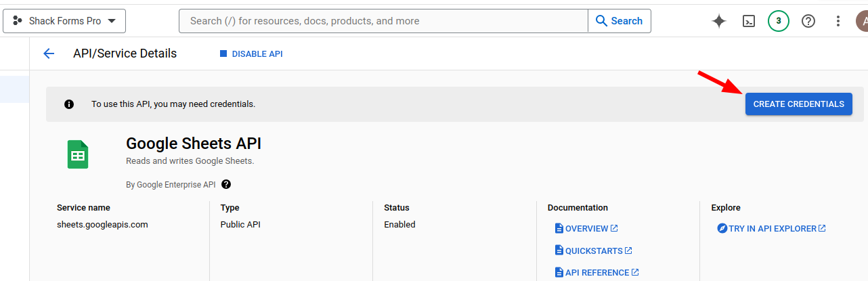Open the API REFERENCE documentation link
This screenshot has height=281, width=868.
(x=596, y=272)
